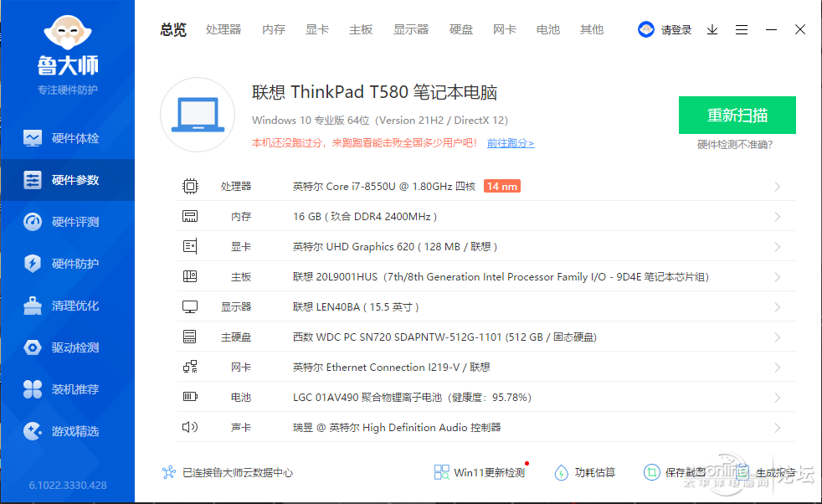
Task: Click 英特尔 UHD Graphics 620 text
Action: pyautogui.click(x=395, y=246)
